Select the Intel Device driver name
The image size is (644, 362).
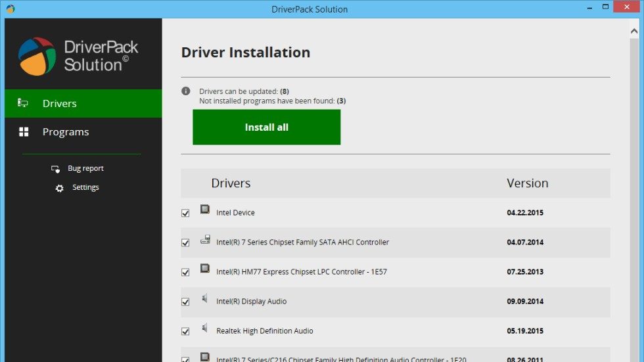coord(235,213)
